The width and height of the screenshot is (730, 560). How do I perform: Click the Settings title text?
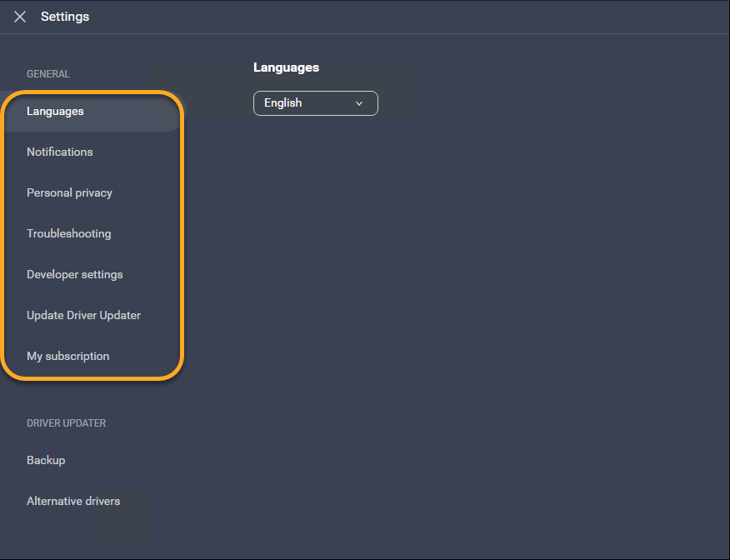(x=65, y=17)
